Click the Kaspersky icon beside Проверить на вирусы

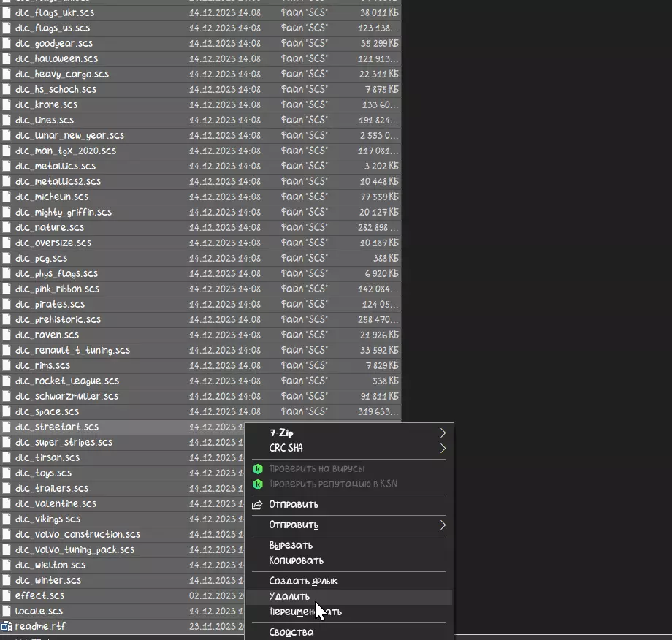click(x=258, y=468)
